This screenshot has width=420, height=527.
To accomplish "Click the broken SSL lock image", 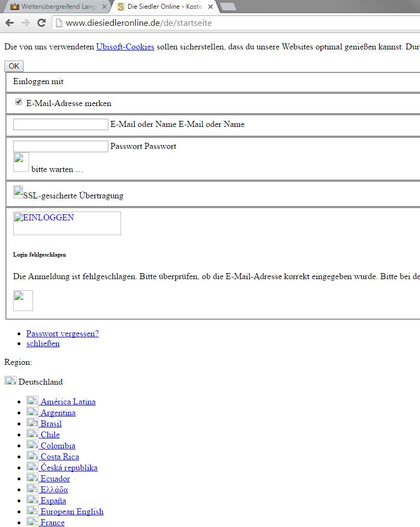I will [x=18, y=192].
